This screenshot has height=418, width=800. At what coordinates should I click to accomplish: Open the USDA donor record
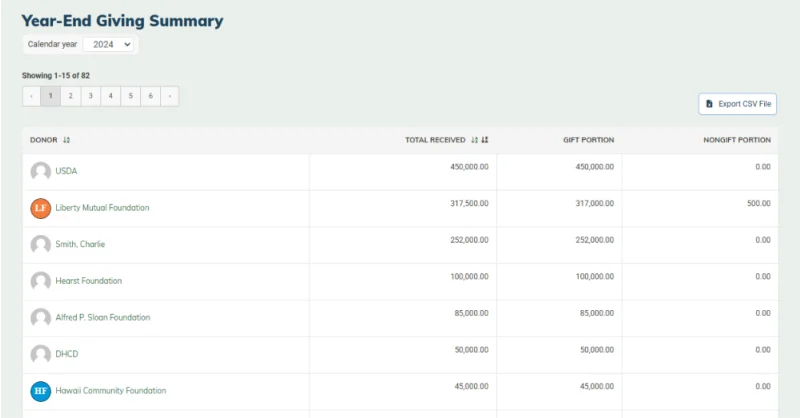tap(66, 171)
